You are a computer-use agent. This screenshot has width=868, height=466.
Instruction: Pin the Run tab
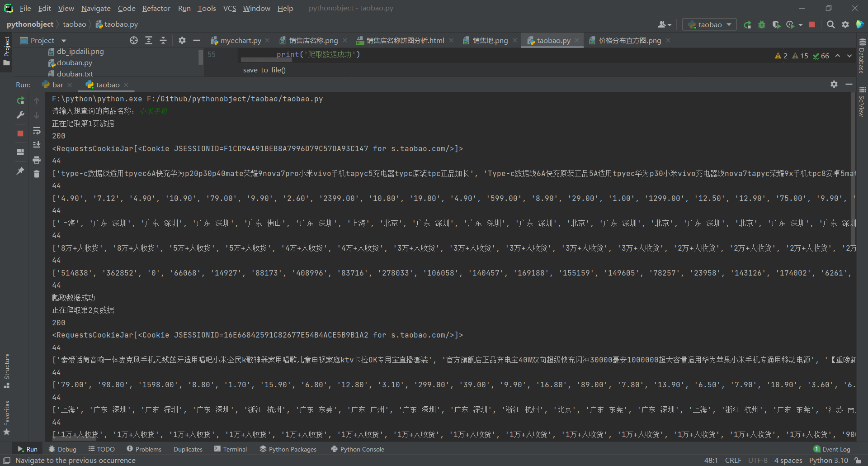[x=20, y=171]
